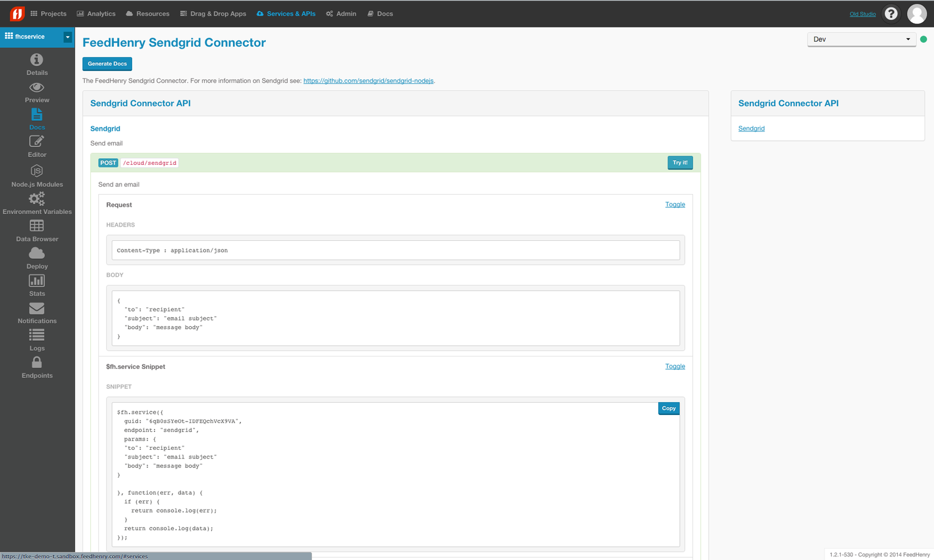Image resolution: width=934 pixels, height=560 pixels.
Task: Click inside the snippet code box
Action: tap(395, 474)
